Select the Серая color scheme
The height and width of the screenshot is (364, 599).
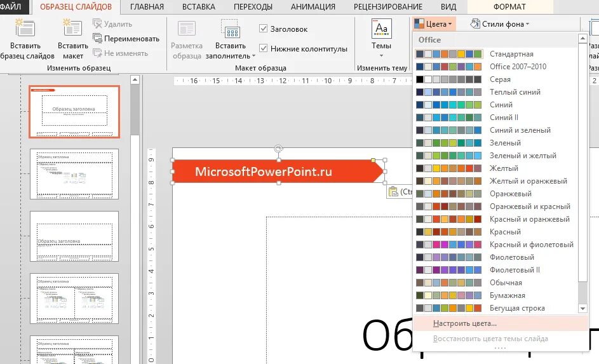(496, 79)
